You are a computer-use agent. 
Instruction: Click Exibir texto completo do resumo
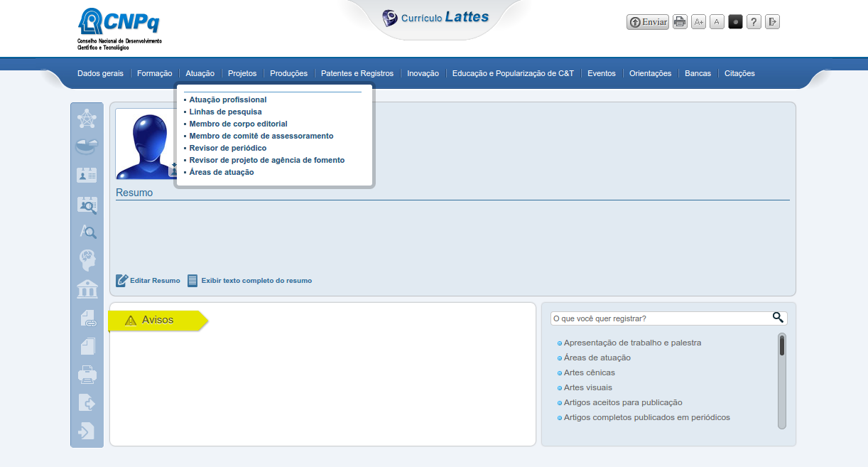(x=249, y=281)
